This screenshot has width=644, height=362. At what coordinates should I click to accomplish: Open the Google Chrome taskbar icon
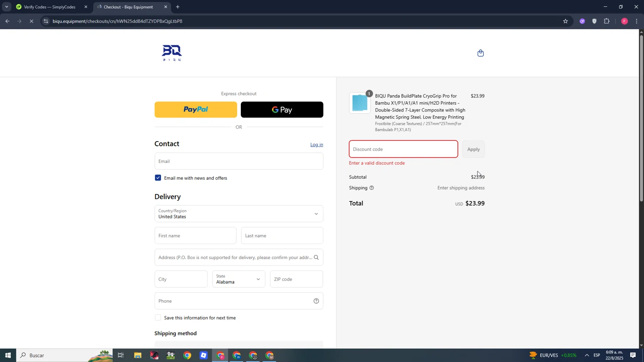point(187,356)
